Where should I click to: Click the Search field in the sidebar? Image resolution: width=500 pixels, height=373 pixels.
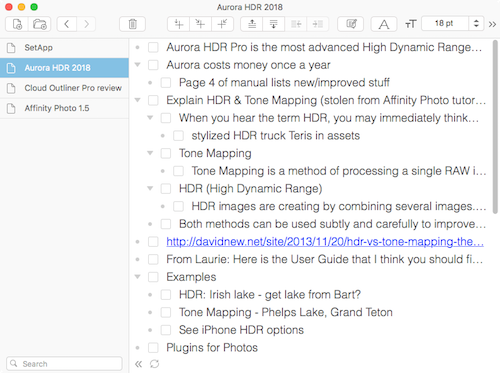point(64,363)
